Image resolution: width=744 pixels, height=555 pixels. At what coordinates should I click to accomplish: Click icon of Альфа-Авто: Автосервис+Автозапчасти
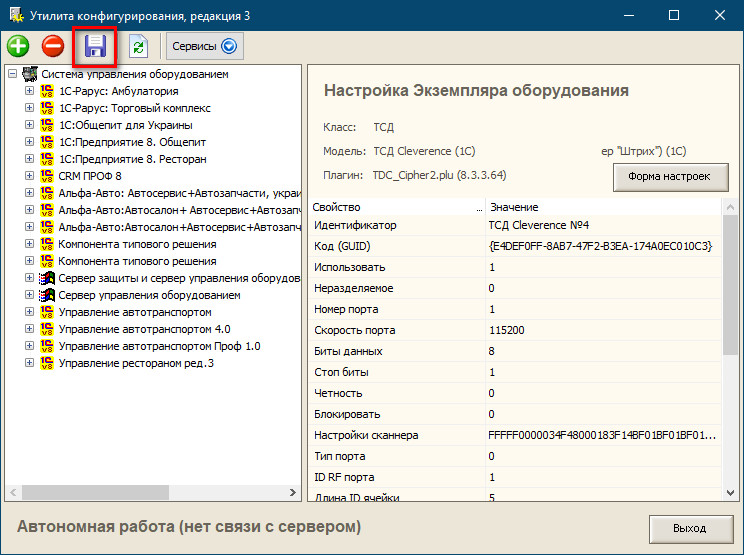tap(46, 193)
